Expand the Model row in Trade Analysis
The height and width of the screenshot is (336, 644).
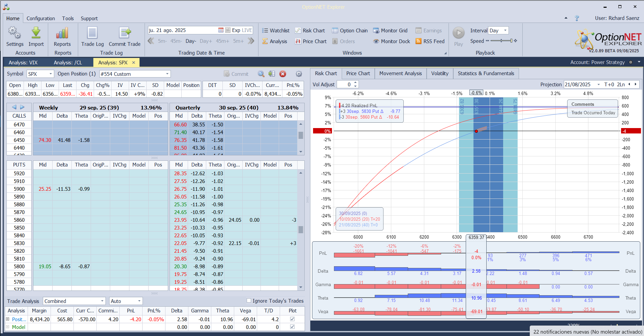(8, 327)
